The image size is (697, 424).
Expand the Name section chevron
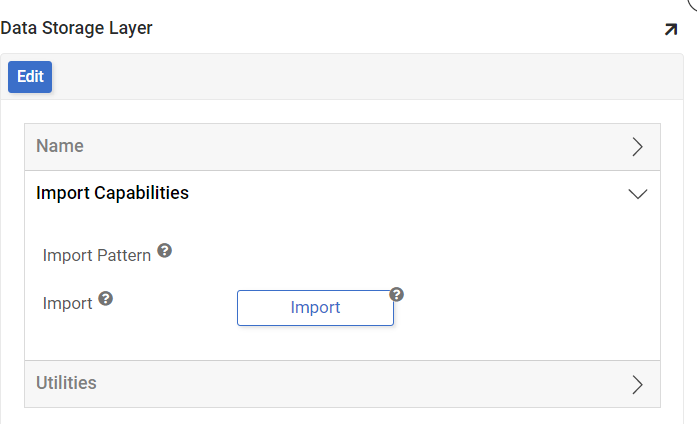637,147
